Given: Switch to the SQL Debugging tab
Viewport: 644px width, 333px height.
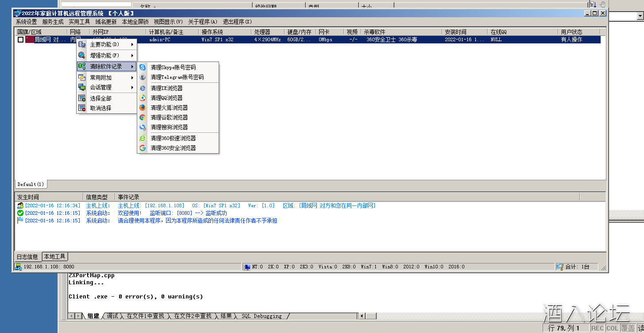Looking at the screenshot, I should pyautogui.click(x=262, y=316).
